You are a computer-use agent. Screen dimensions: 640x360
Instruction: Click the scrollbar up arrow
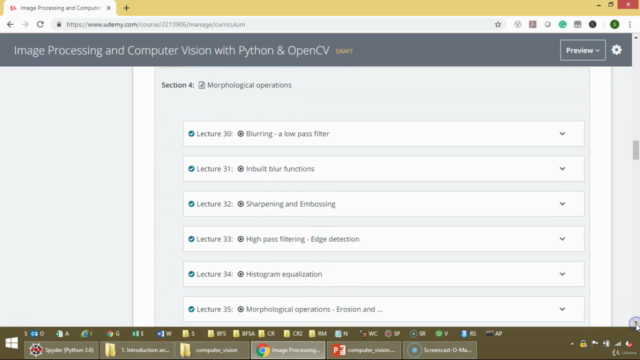(x=636, y=38)
